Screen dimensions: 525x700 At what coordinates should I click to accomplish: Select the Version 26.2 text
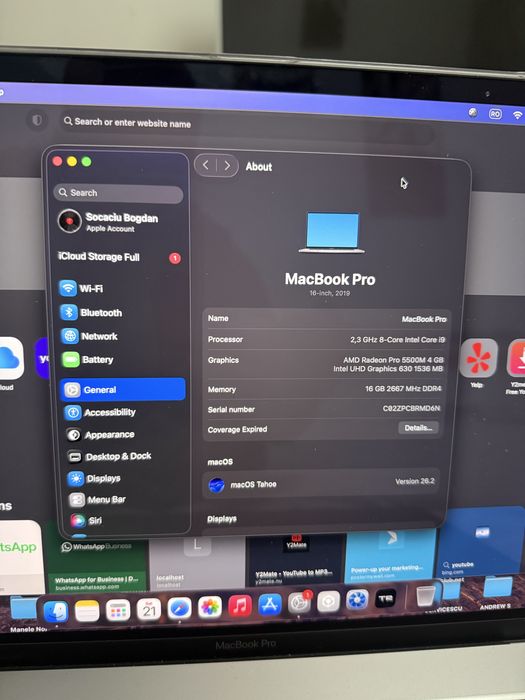tap(415, 482)
